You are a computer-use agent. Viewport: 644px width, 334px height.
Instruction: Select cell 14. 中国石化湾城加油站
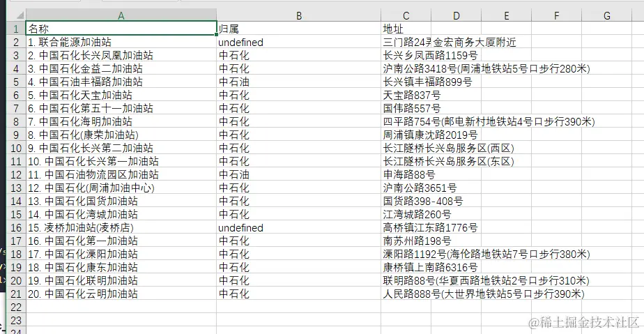[121, 214]
